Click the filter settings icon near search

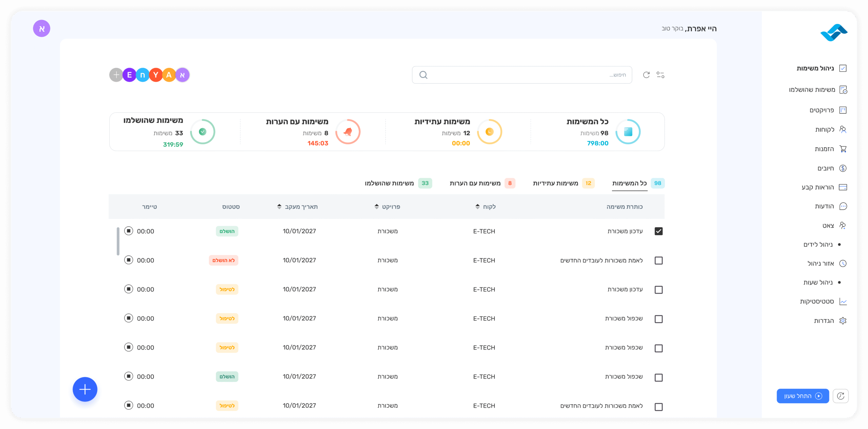click(x=660, y=75)
